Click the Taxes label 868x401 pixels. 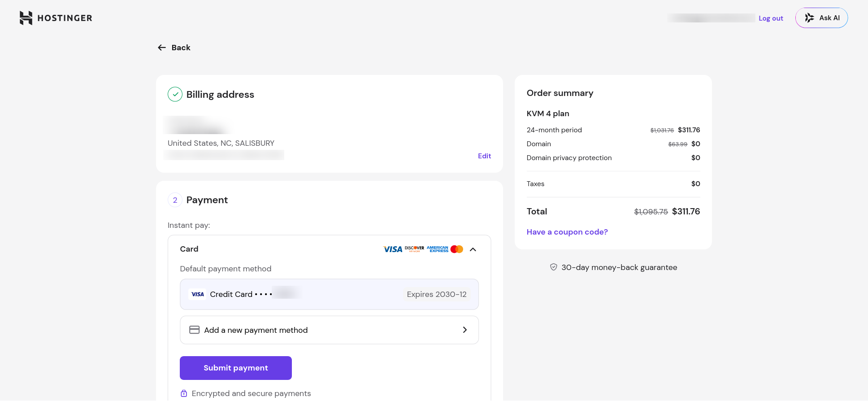pyautogui.click(x=535, y=184)
